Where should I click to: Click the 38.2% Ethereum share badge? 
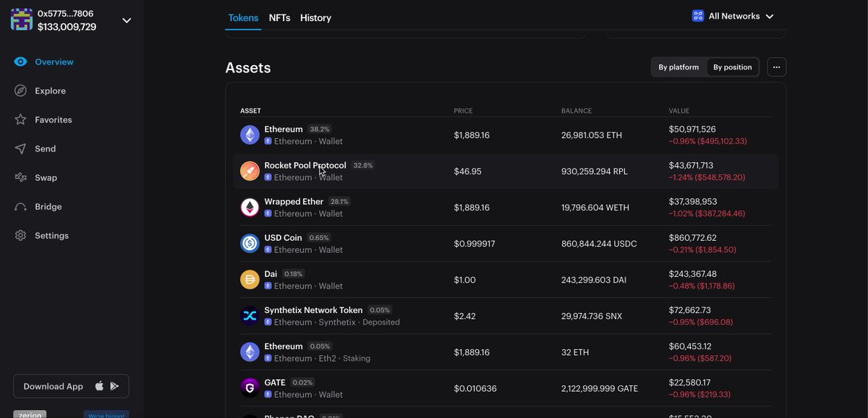(319, 129)
